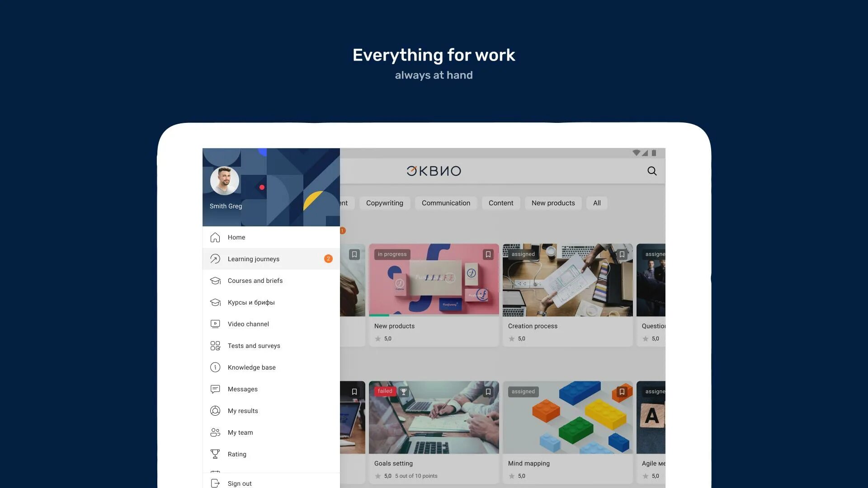Open Messages menu item
Viewport: 868px width, 488px height.
[271, 389]
